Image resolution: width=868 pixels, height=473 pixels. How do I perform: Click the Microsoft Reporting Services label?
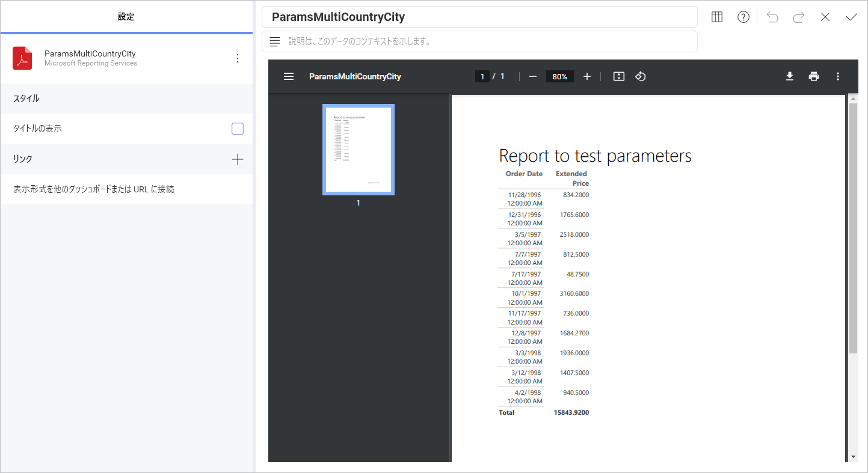coord(91,63)
